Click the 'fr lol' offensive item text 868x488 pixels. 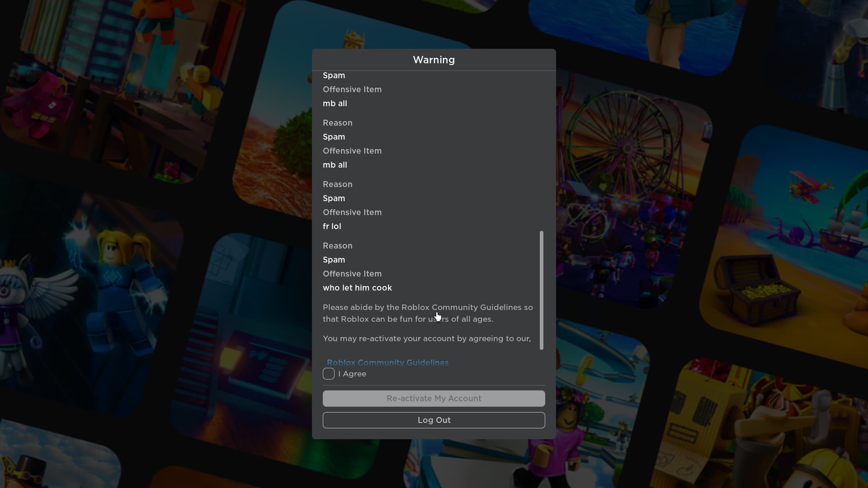click(332, 226)
